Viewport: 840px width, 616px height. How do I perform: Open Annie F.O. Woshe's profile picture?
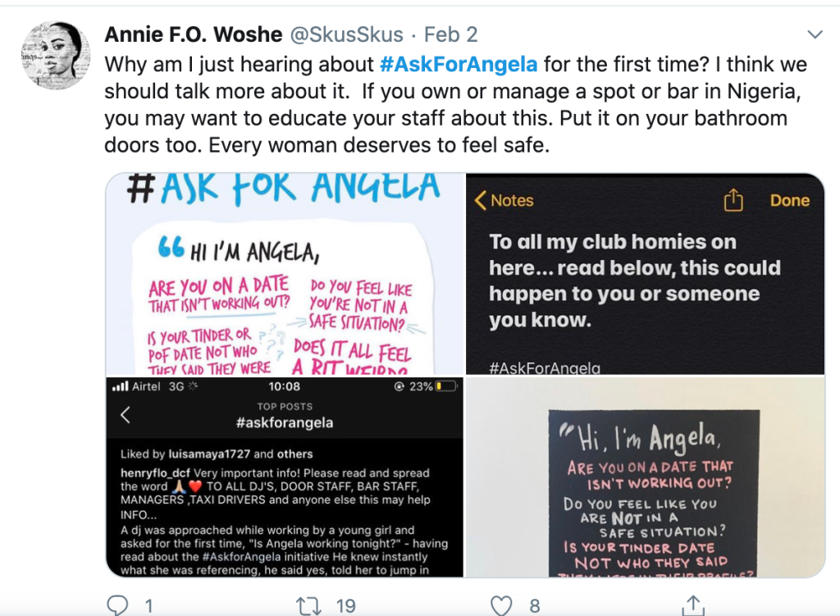click(x=55, y=55)
